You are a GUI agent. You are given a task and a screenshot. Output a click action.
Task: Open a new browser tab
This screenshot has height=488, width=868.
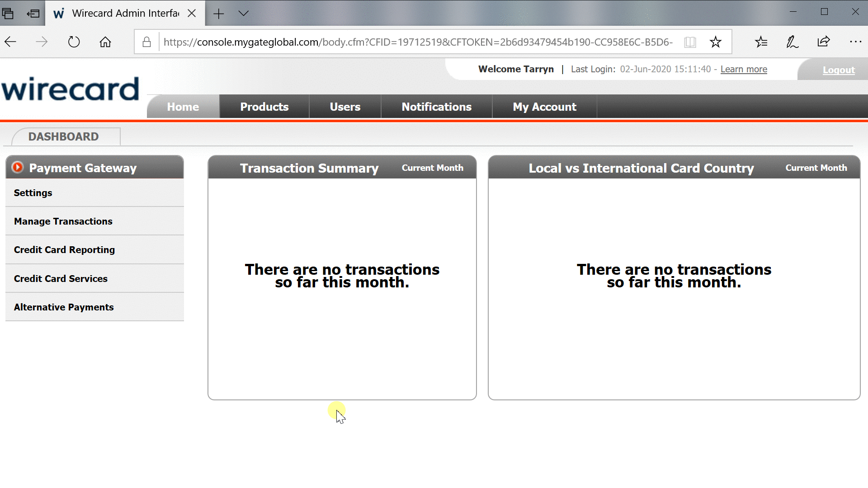tap(219, 14)
